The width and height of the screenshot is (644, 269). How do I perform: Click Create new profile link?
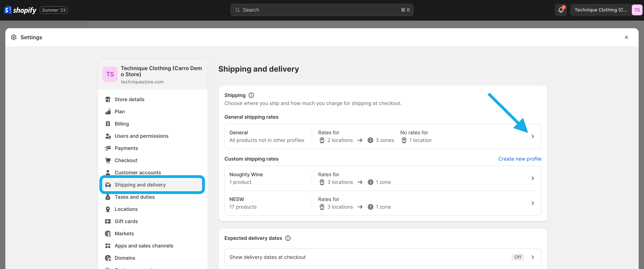tap(520, 159)
